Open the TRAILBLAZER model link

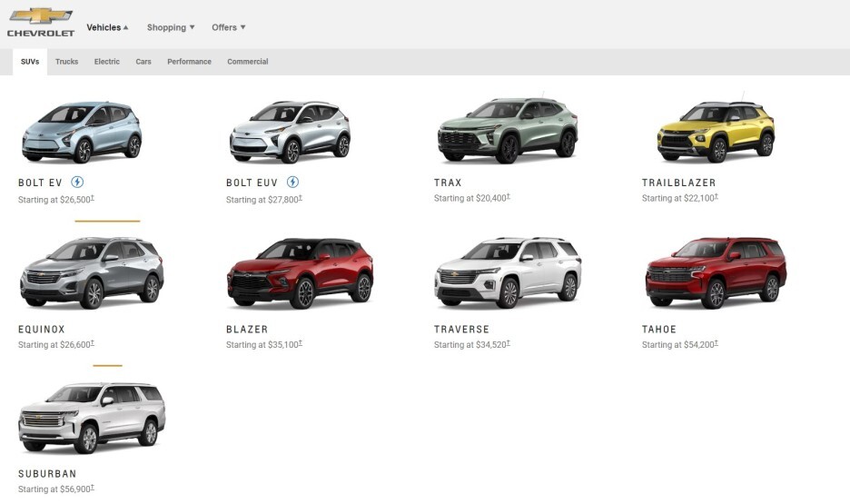click(x=678, y=183)
